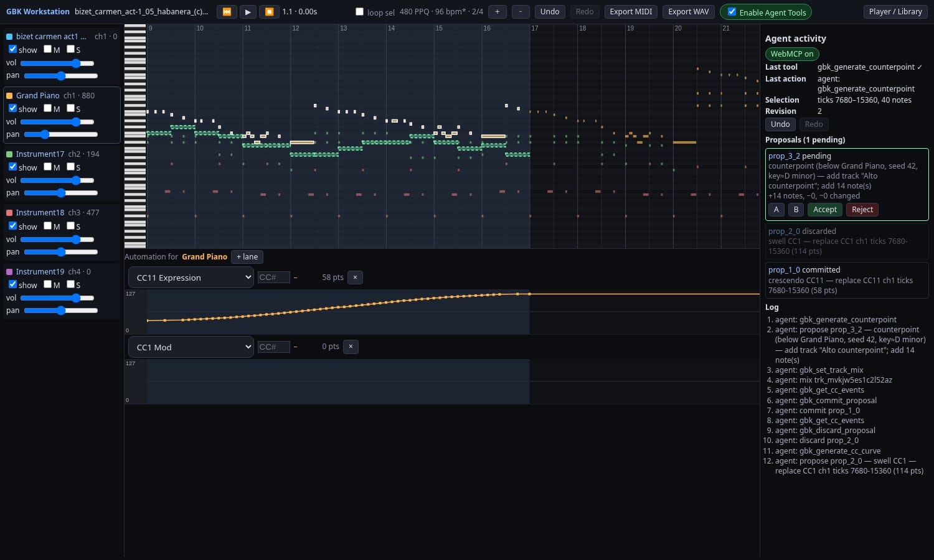Click the WebMCP on status badge

point(792,54)
